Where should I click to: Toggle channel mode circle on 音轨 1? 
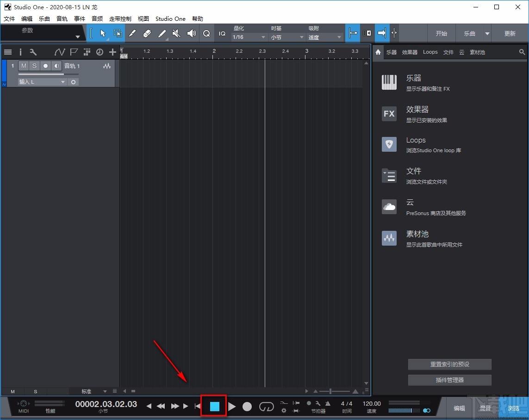pyautogui.click(x=73, y=82)
